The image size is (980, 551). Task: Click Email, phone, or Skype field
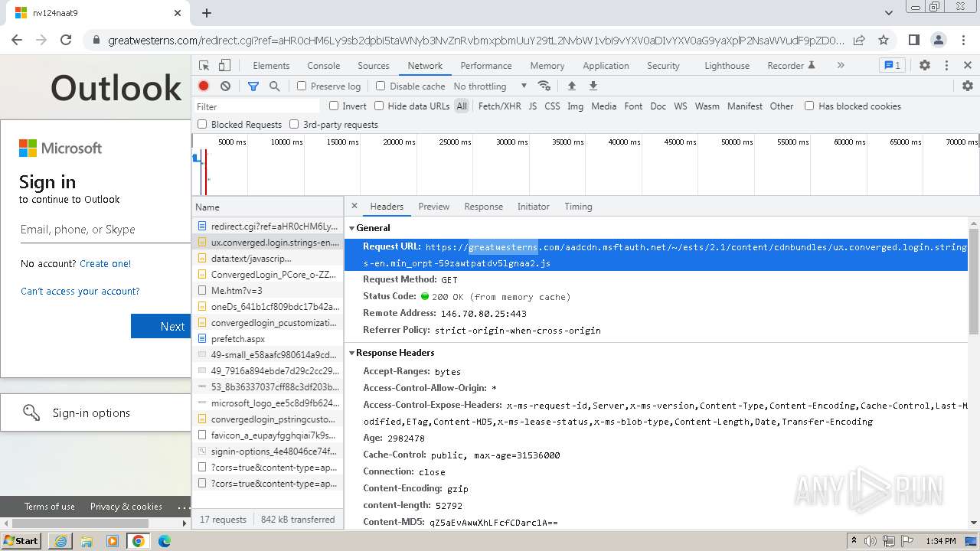coord(105,230)
